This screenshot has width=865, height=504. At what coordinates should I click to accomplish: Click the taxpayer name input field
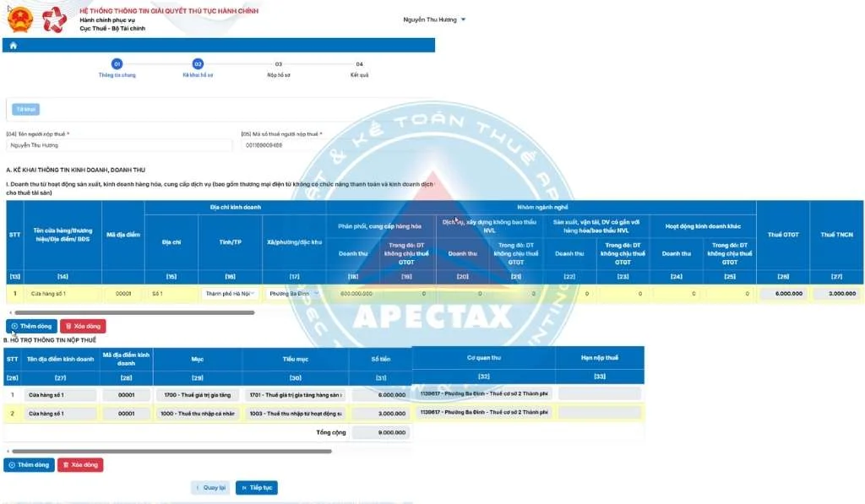click(x=119, y=145)
